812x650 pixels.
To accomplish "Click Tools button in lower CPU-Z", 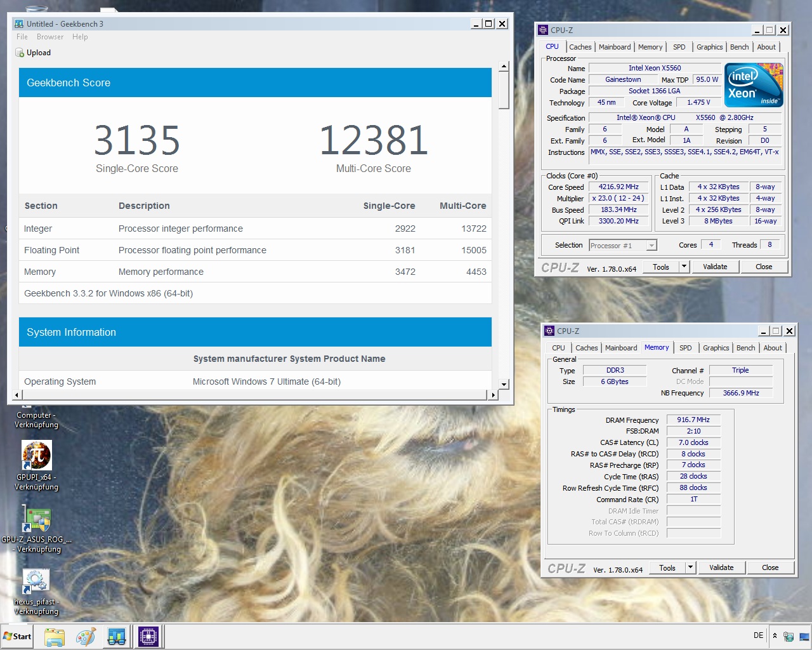I will coord(667,567).
